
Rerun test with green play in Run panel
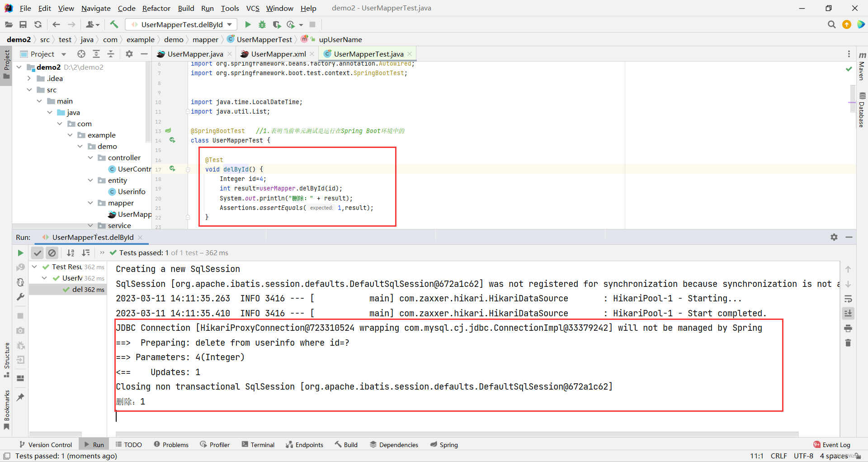point(20,253)
